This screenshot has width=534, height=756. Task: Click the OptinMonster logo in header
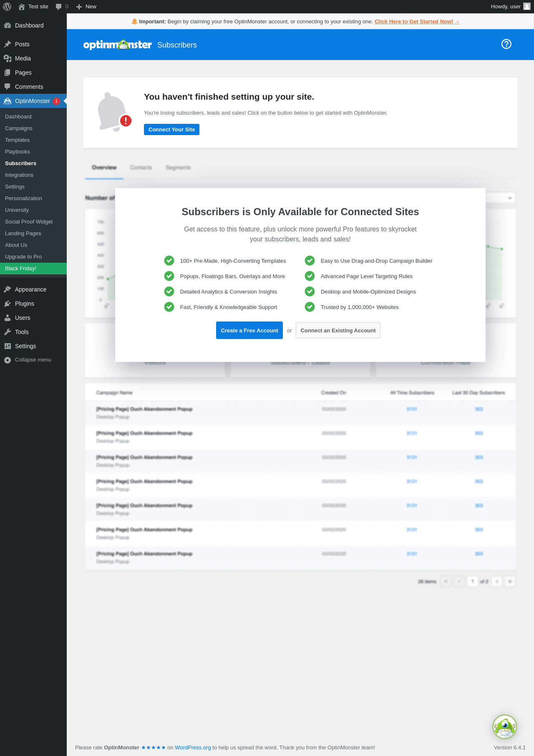click(118, 45)
